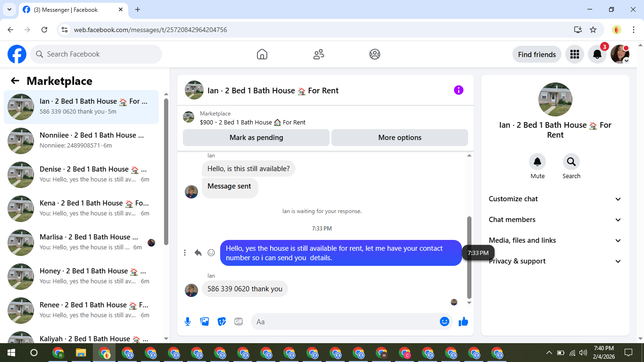Open the Groups icon in top navigation

tap(375, 54)
